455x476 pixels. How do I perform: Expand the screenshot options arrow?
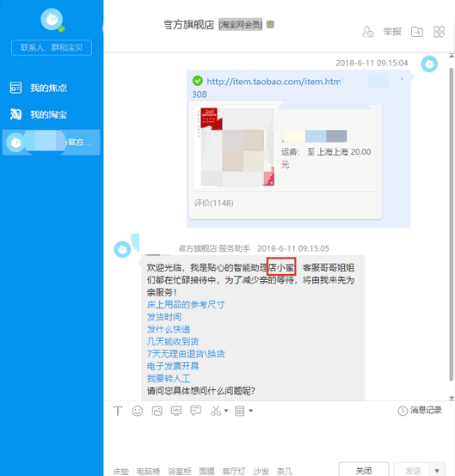226,411
